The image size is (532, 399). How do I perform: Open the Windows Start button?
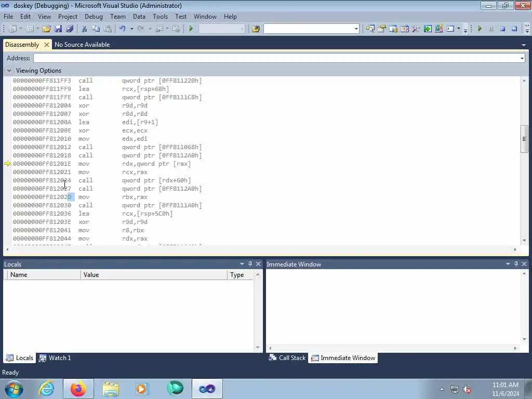(14, 389)
